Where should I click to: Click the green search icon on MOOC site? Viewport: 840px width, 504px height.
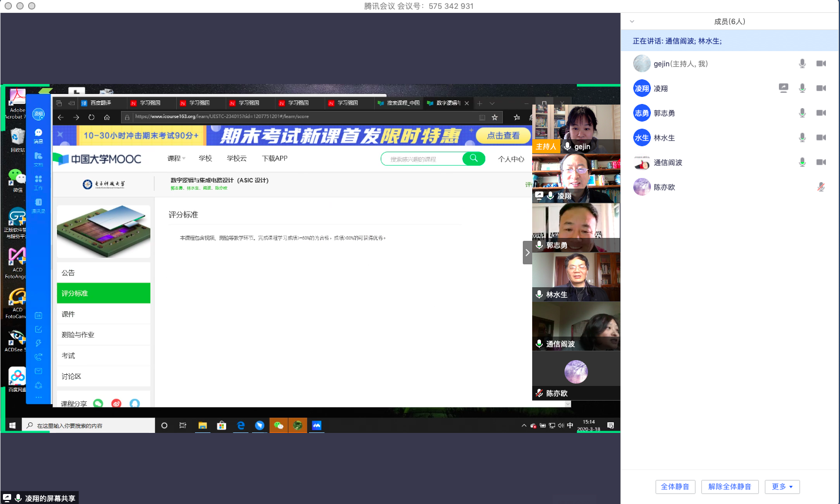pos(473,159)
